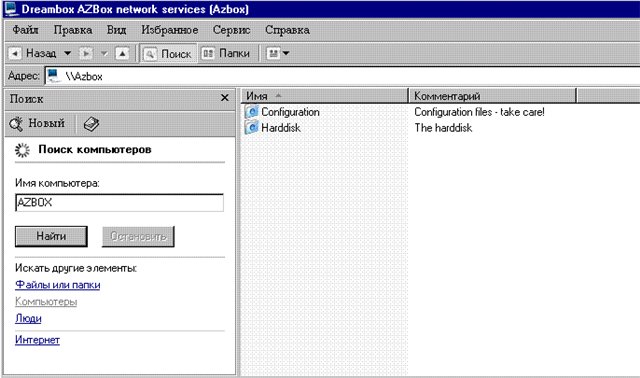
Task: Open the Компьютеры link
Action: (x=46, y=302)
